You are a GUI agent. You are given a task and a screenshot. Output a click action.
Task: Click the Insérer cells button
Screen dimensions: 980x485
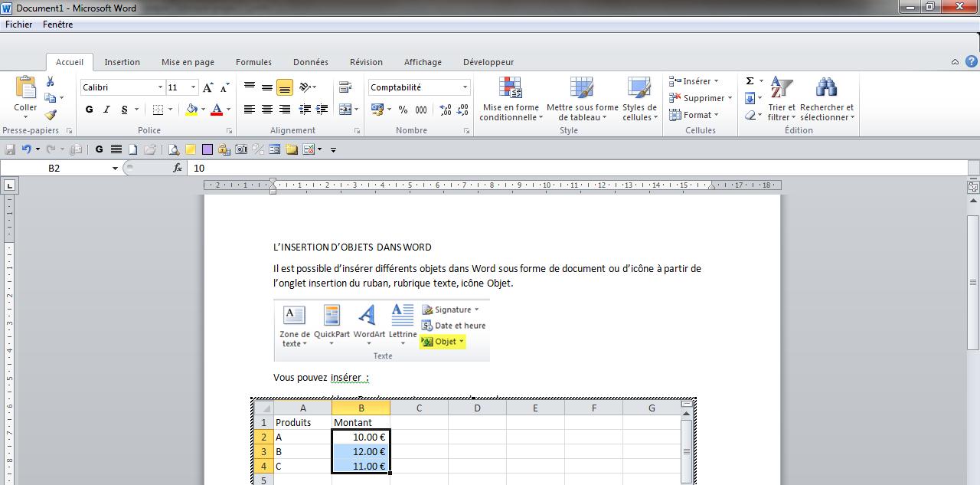point(694,81)
